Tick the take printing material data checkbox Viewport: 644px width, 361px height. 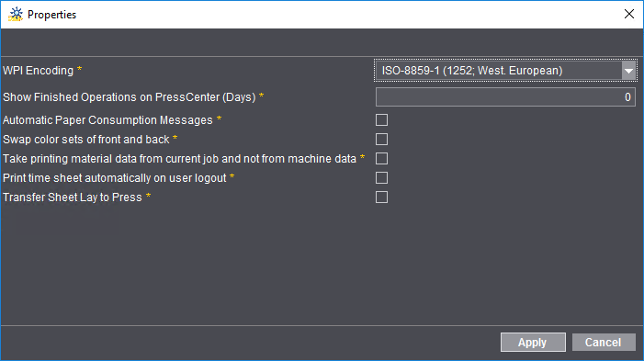coord(381,159)
